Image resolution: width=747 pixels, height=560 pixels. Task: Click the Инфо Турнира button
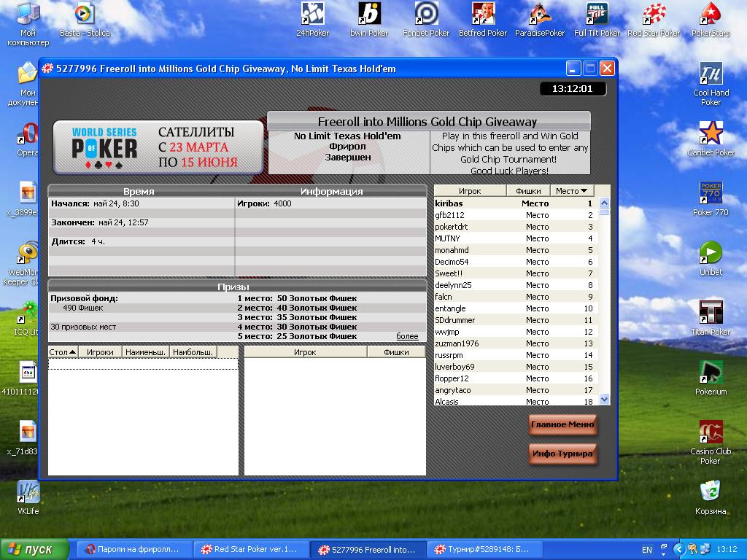click(562, 454)
